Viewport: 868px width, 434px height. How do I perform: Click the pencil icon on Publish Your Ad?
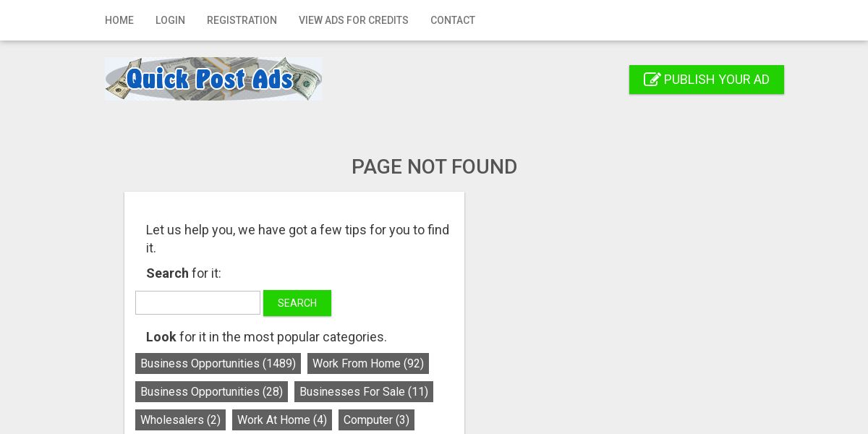pyautogui.click(x=652, y=80)
